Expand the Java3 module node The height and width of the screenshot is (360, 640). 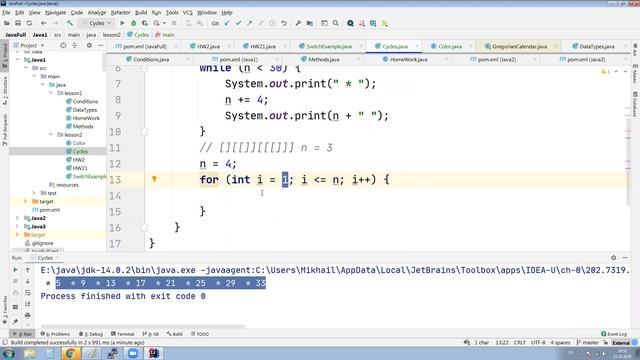(x=18, y=227)
